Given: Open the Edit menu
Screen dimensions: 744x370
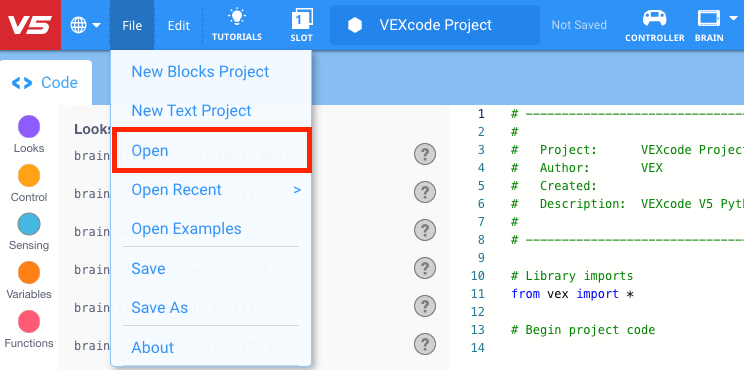Looking at the screenshot, I should (x=178, y=25).
